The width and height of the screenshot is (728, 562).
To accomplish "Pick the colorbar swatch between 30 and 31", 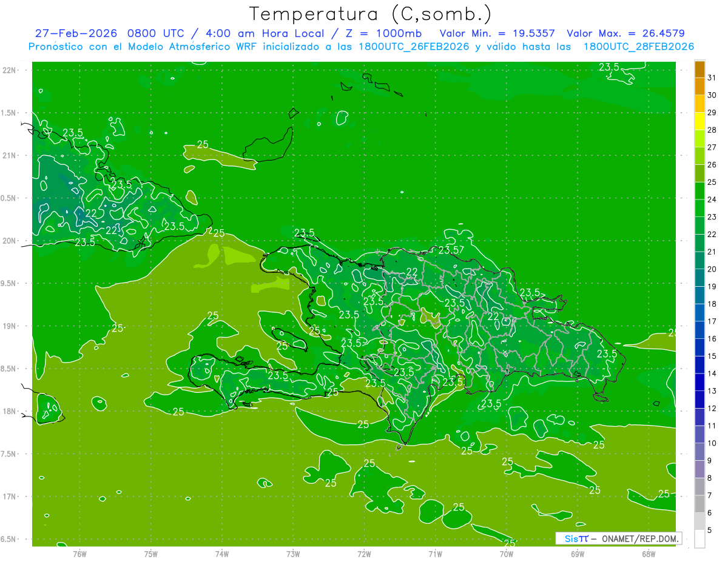I will click(x=699, y=87).
